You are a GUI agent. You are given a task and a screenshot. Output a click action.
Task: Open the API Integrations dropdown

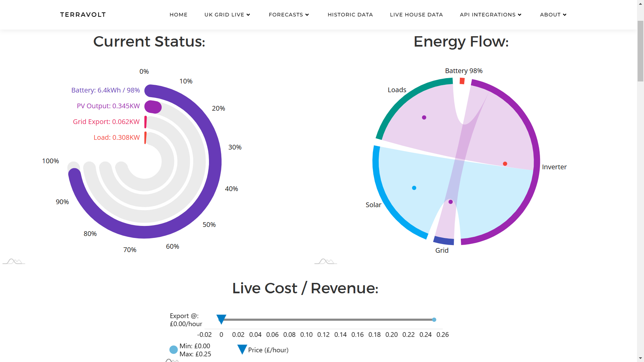coord(491,15)
